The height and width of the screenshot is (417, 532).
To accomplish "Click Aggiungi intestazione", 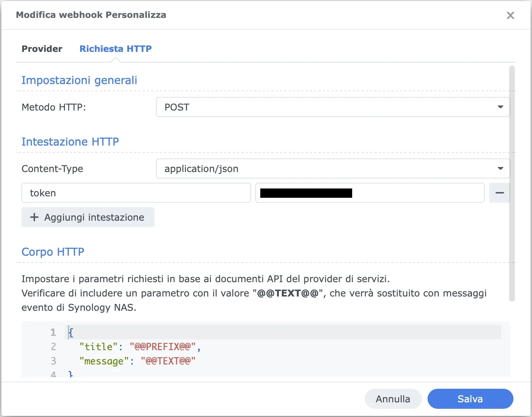I will coord(88,217).
